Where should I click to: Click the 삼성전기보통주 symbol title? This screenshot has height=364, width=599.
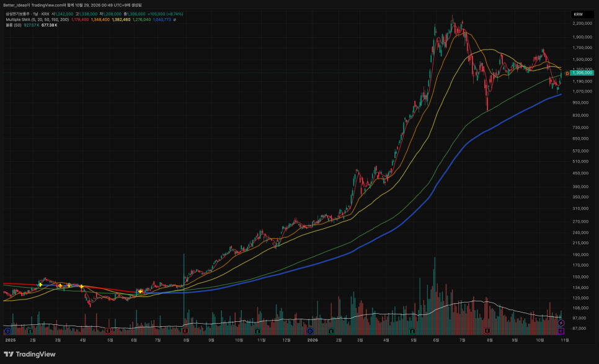click(18, 14)
